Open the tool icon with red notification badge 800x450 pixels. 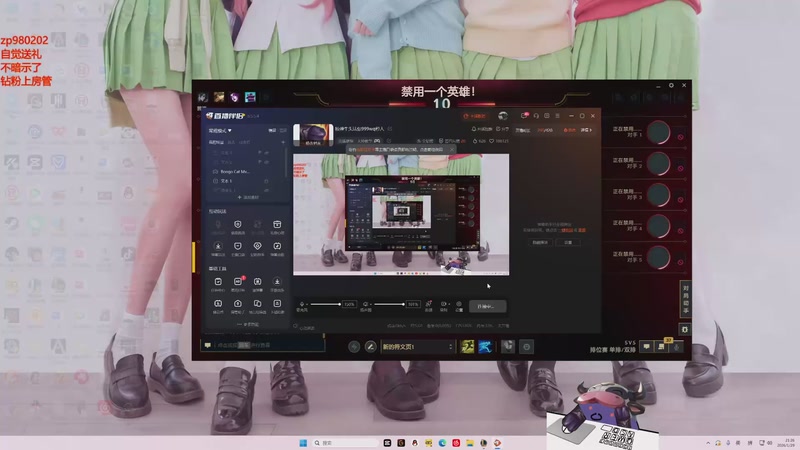(238, 282)
